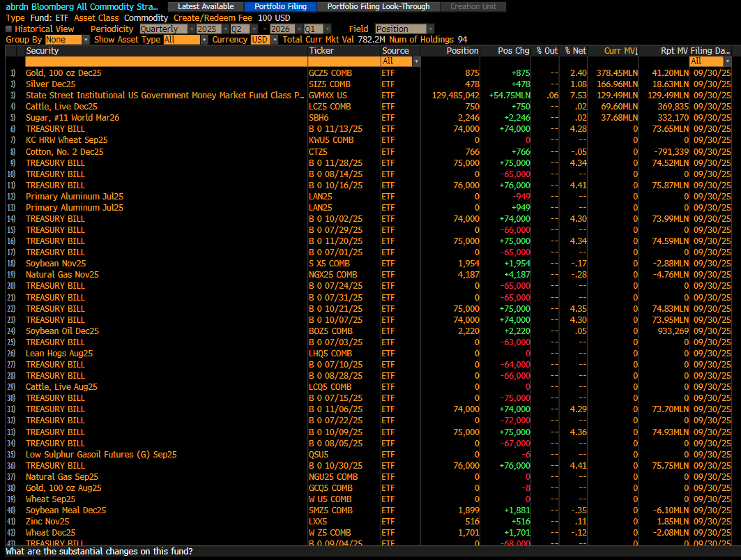Open the Source filter All dropdown
Screen dimensions: 741x560
coord(400,61)
